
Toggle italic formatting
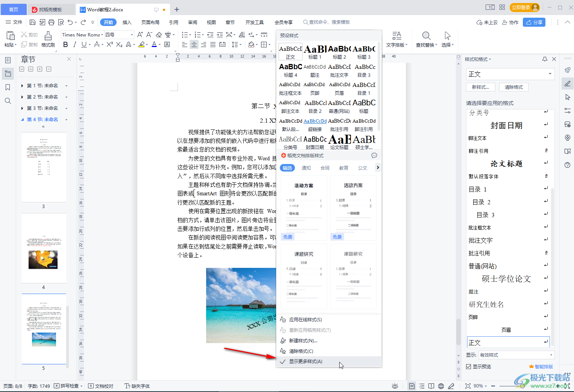click(74, 45)
